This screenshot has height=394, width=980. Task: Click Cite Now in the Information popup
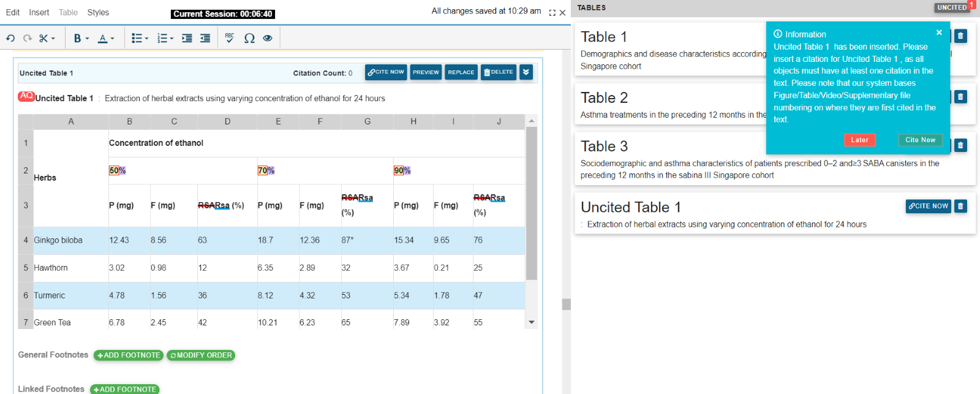click(x=921, y=140)
